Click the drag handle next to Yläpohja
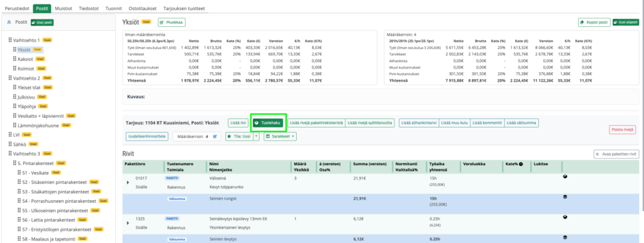Viewport: 644px width, 243px height. tap(15, 106)
